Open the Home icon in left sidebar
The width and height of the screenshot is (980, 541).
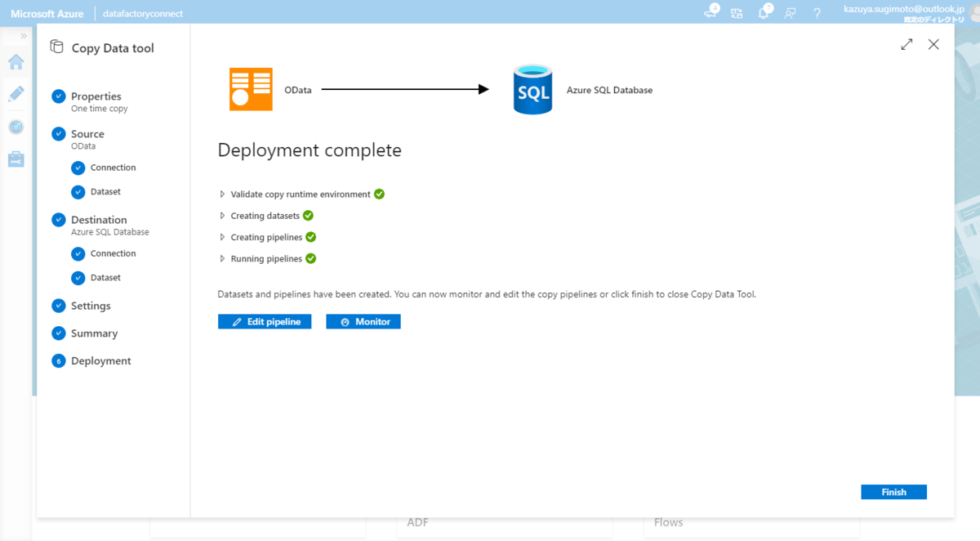16,62
